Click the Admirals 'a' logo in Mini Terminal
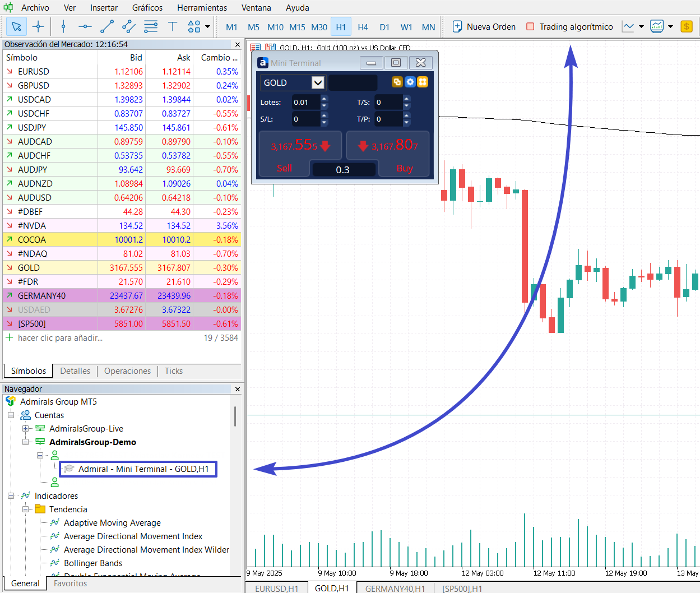This screenshot has width=700, height=593. tap(263, 63)
